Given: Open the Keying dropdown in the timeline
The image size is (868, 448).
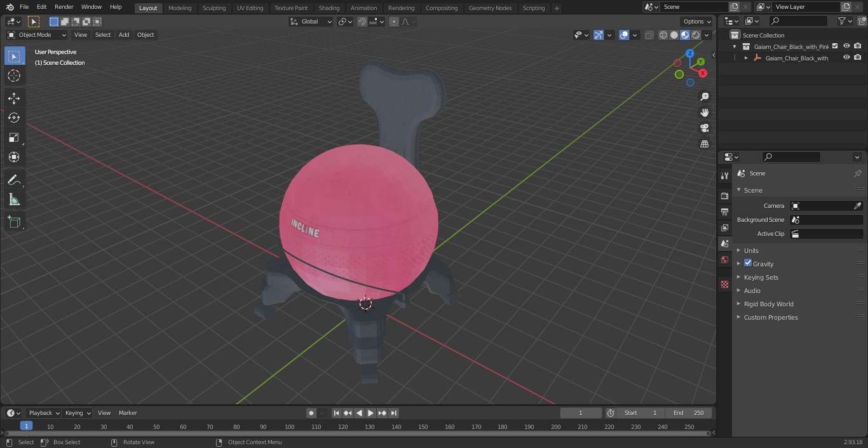Looking at the screenshot, I should (78, 413).
